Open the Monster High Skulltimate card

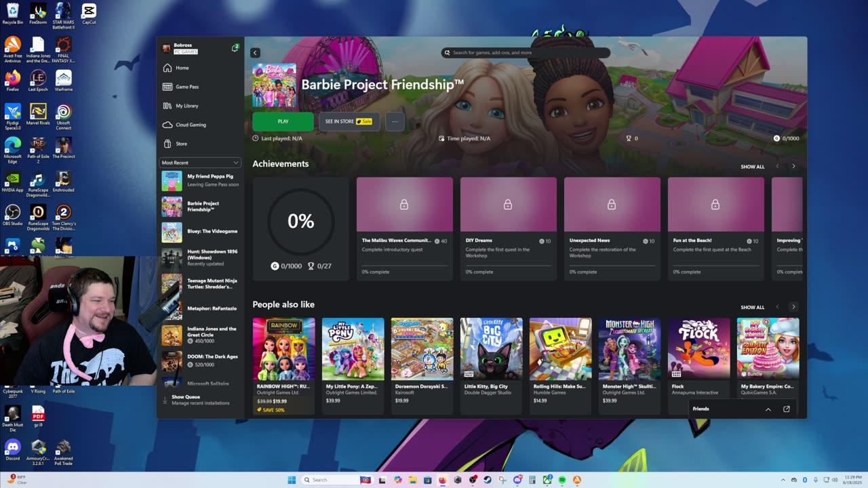(x=629, y=366)
